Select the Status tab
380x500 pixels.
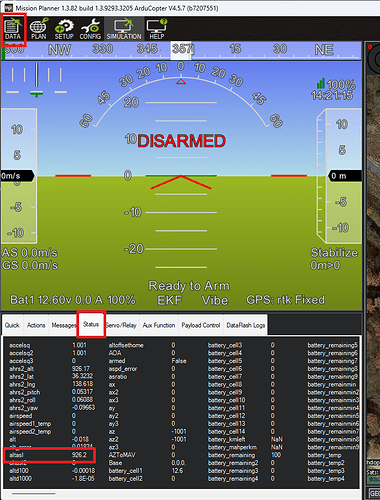[x=91, y=324]
